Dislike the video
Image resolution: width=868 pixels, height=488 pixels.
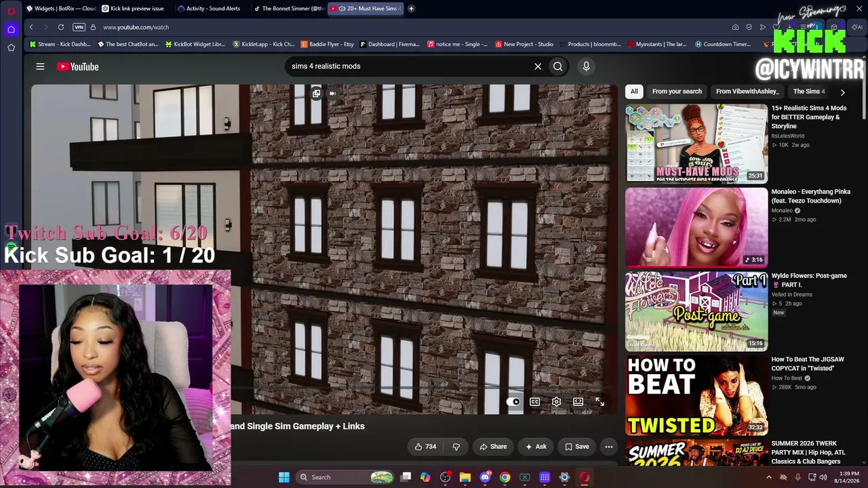456,447
